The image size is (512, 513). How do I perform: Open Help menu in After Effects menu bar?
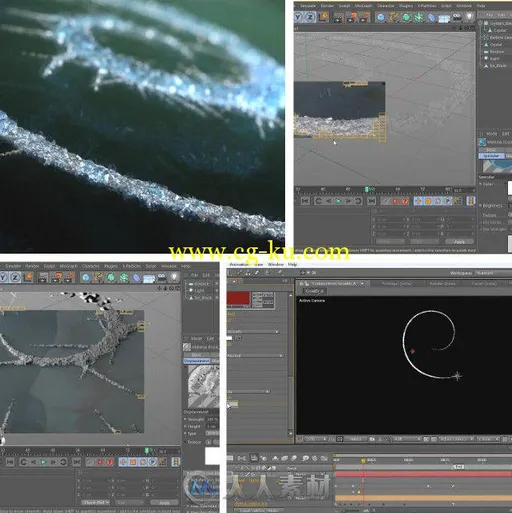[292, 264]
